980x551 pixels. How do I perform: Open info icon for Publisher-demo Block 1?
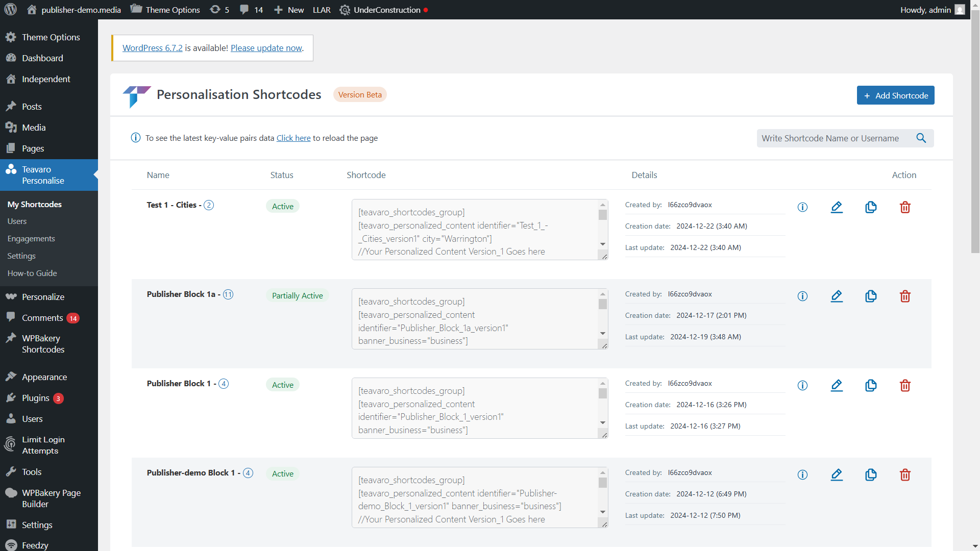[802, 475]
